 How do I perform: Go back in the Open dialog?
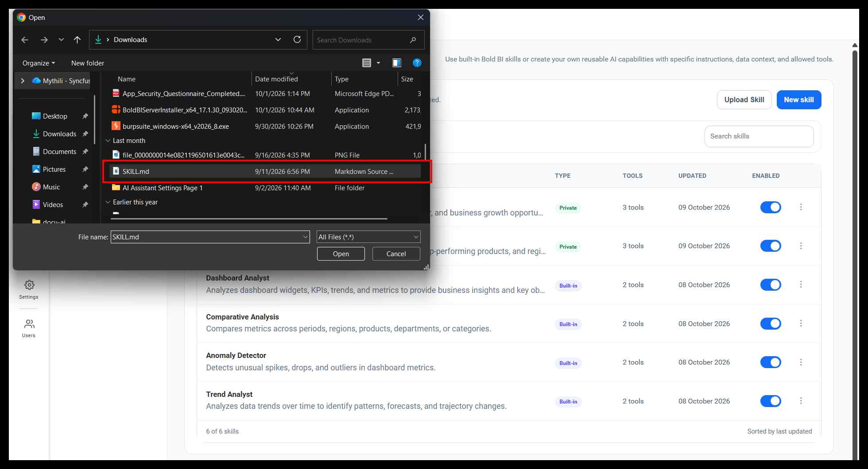25,40
